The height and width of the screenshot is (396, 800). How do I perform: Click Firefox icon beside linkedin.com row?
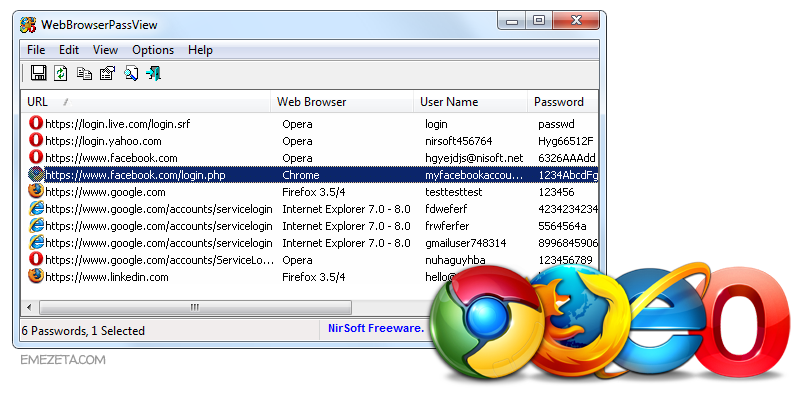36,277
